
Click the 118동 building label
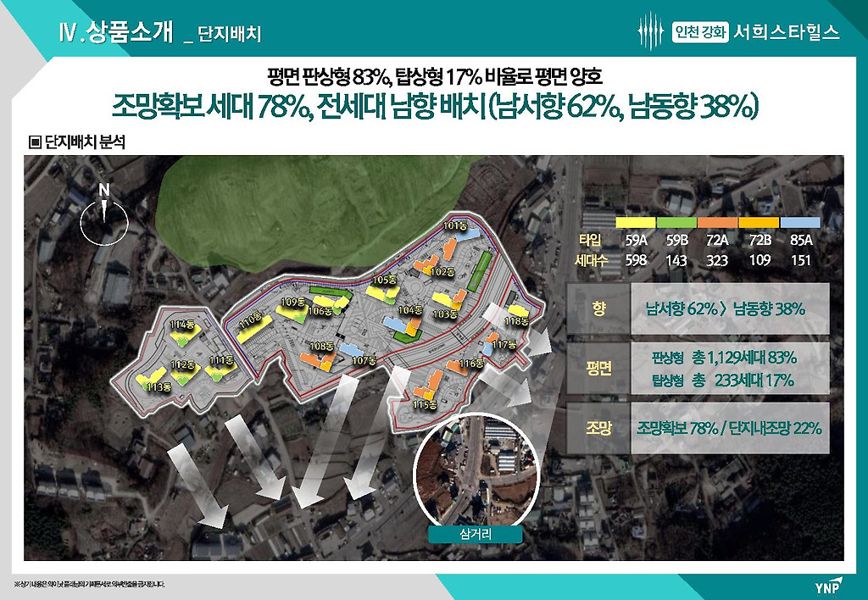pyautogui.click(x=516, y=320)
